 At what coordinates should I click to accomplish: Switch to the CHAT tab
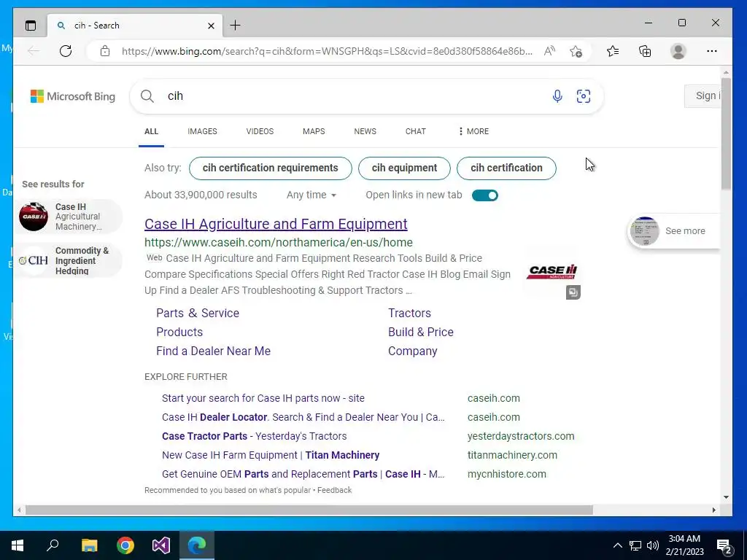pos(415,131)
